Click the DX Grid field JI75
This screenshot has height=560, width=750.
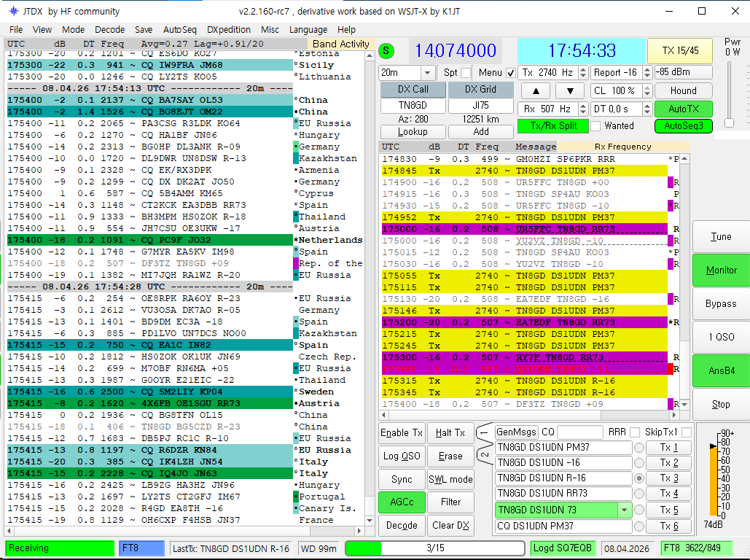pos(481,105)
